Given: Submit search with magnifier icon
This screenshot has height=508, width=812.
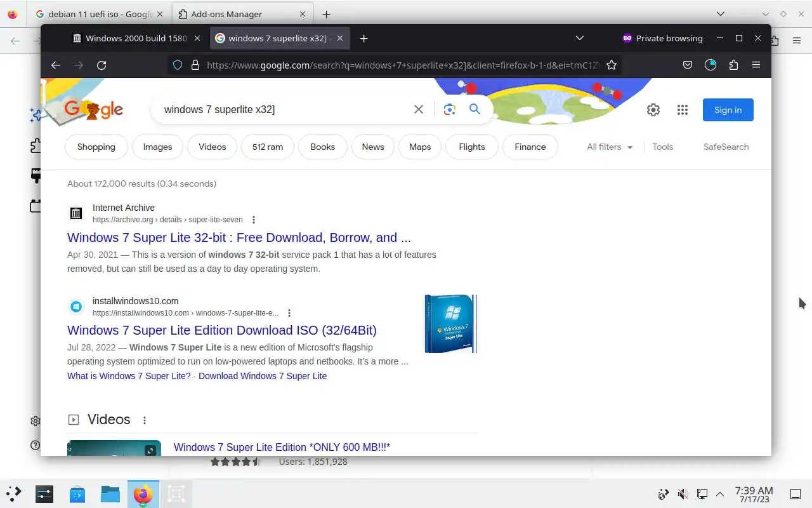Looking at the screenshot, I should tap(475, 109).
